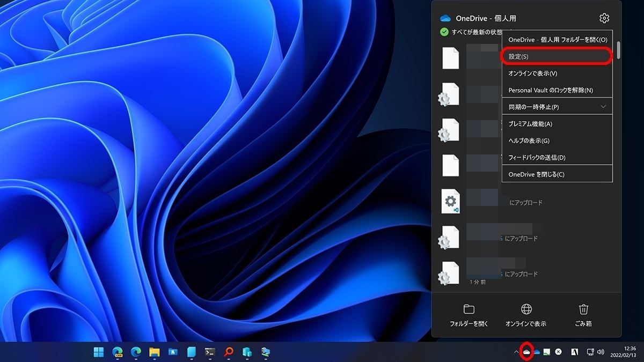Click the gray OneDrive cloud tray icon
644x362 pixels.
pos(526,352)
